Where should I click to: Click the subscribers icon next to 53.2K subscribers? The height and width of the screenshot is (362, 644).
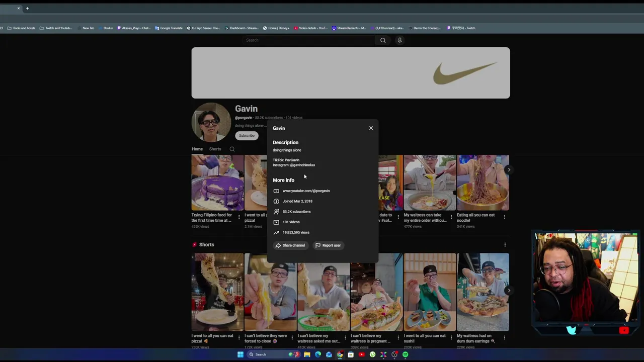click(x=276, y=212)
